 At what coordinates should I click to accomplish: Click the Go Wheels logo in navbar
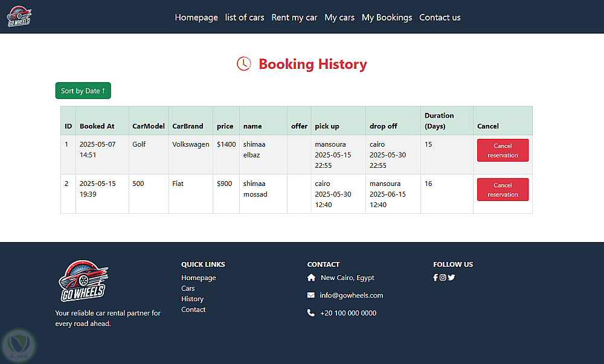pos(19,16)
